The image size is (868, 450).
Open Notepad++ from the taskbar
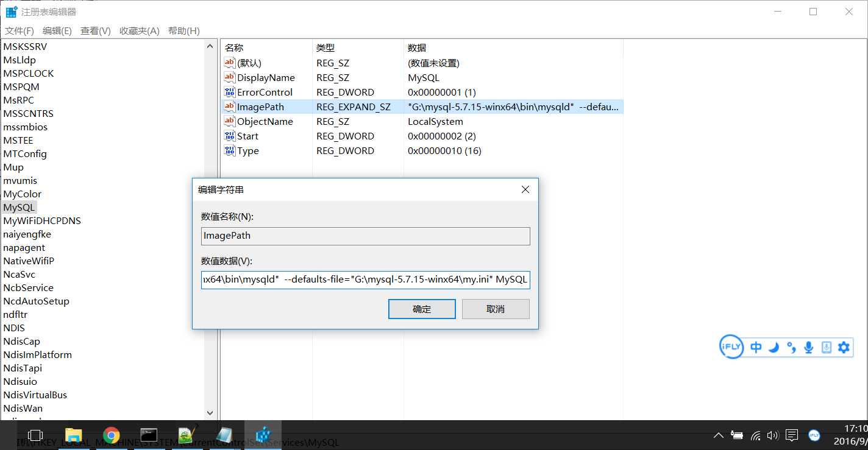coord(187,434)
